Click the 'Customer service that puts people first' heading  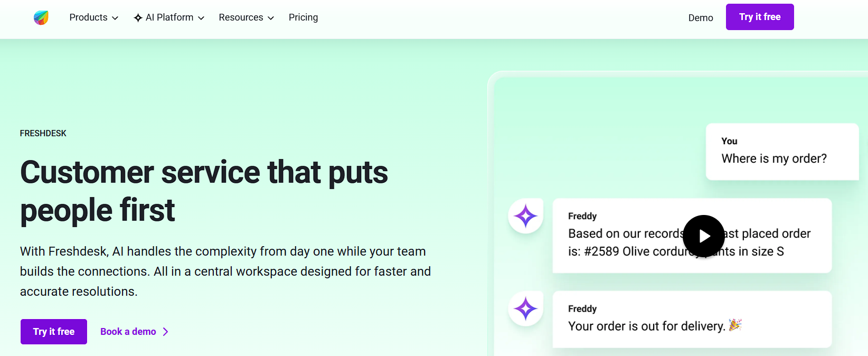point(204,191)
